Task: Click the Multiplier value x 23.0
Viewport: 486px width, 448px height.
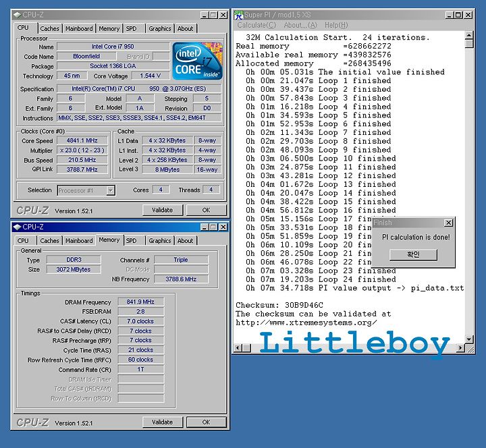Action: coord(82,150)
